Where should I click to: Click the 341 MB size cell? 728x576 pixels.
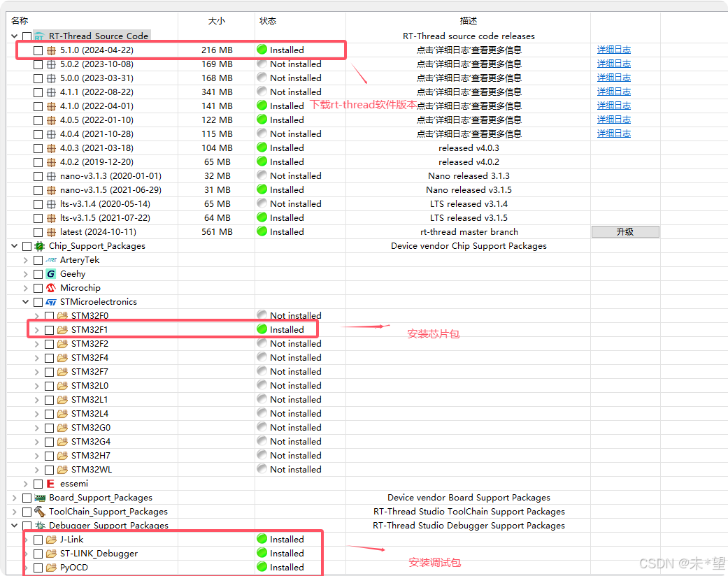(x=217, y=92)
